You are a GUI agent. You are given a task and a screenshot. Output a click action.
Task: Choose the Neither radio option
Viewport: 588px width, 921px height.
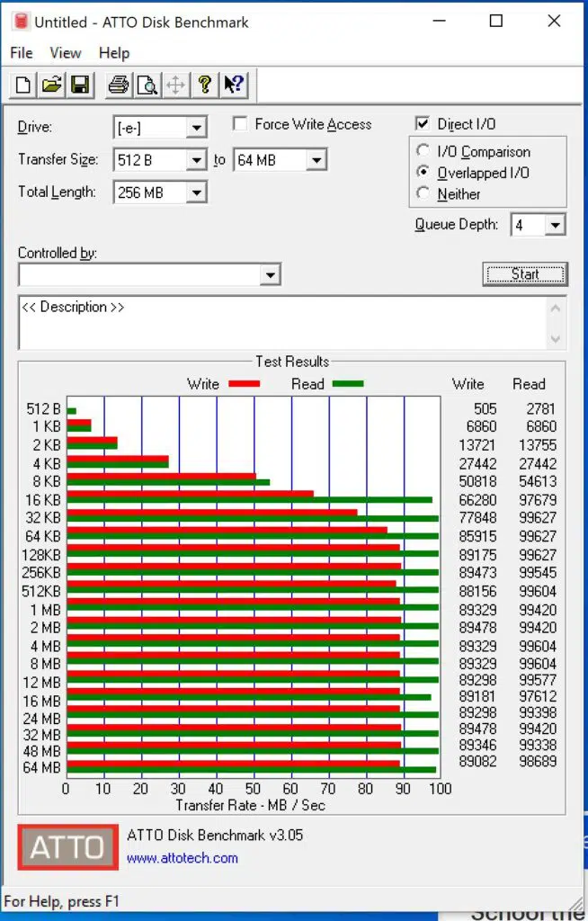423,193
